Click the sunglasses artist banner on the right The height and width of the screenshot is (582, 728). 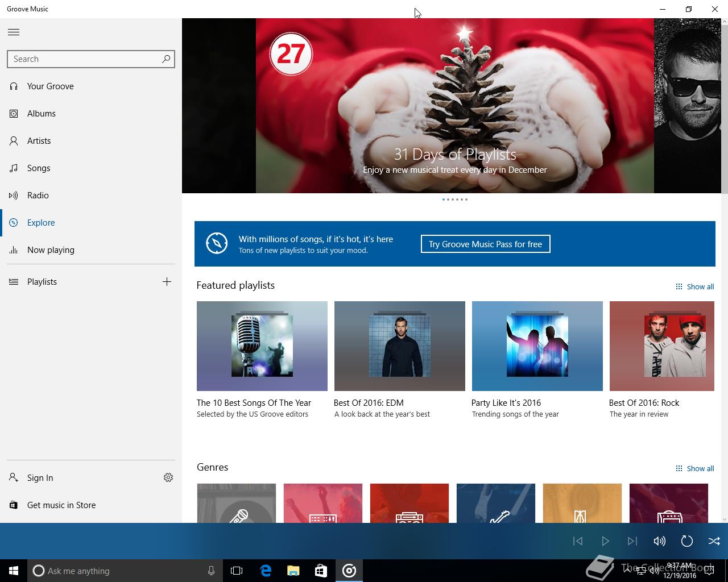pos(688,106)
